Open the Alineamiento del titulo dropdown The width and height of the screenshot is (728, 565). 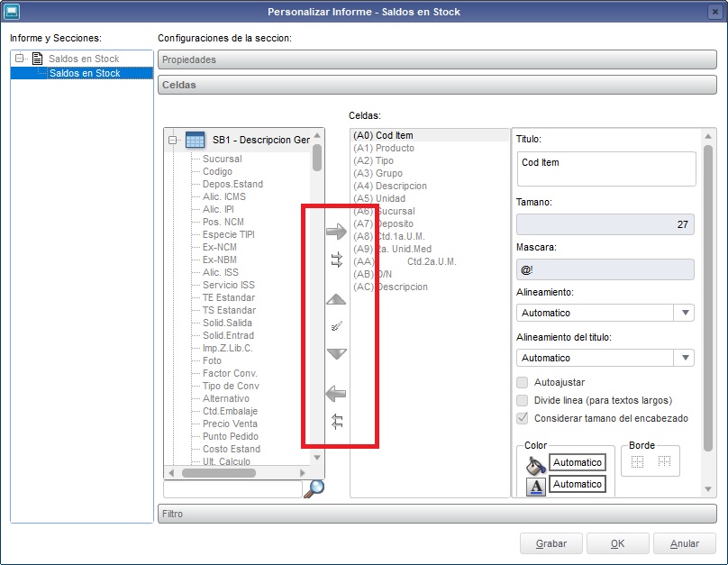(x=685, y=358)
